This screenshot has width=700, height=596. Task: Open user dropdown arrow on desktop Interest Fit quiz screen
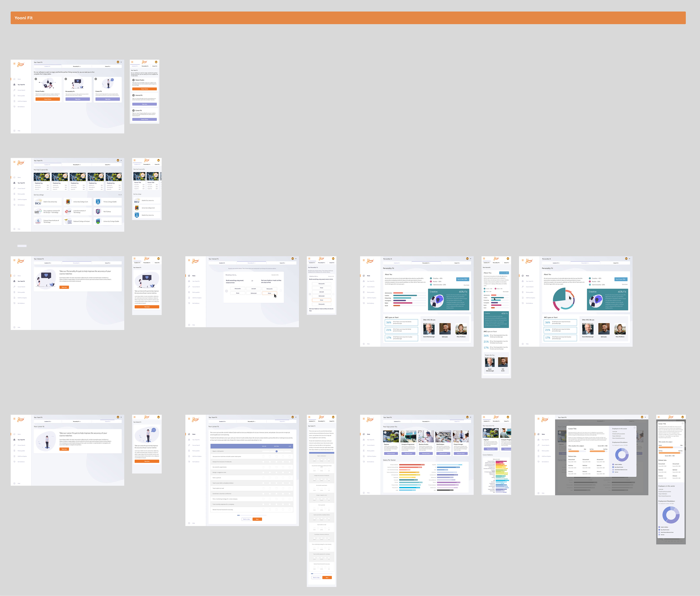coord(296,259)
